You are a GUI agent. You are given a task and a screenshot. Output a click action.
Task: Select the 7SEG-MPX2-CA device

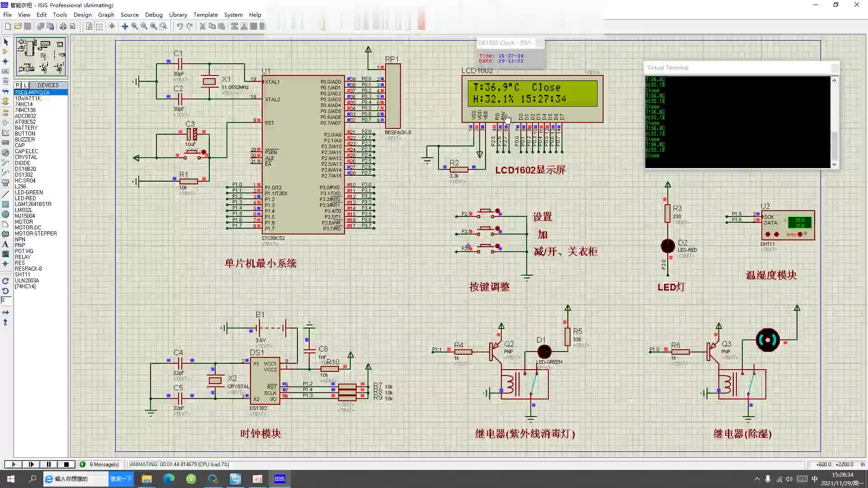(x=41, y=92)
